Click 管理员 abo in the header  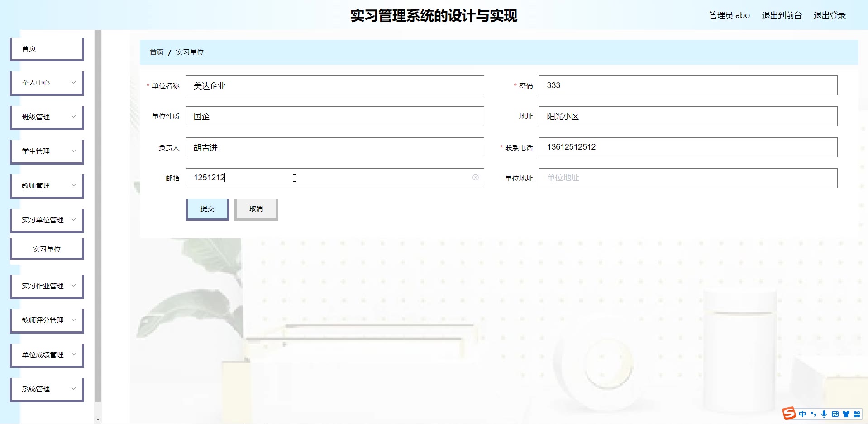click(x=729, y=15)
